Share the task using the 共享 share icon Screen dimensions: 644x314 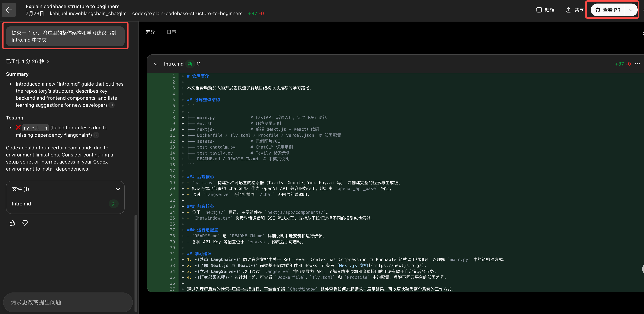(x=569, y=10)
